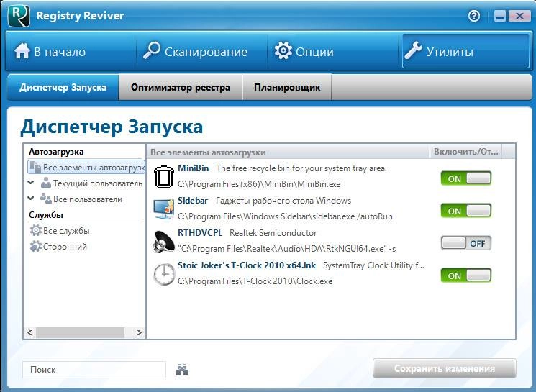This screenshot has height=392, width=536.
Task: Click the Registry Reviver logo icon
Action: pyautogui.click(x=19, y=16)
